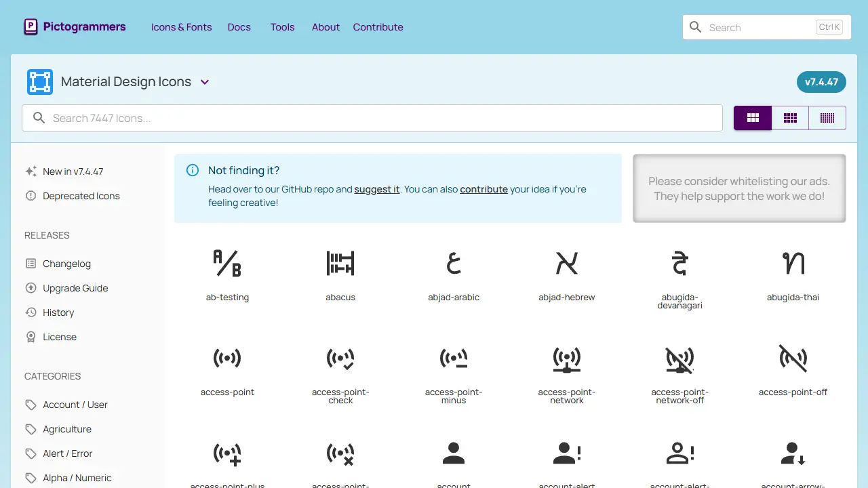The height and width of the screenshot is (488, 868).
Task: Open the suggest it link
Action: (x=377, y=189)
